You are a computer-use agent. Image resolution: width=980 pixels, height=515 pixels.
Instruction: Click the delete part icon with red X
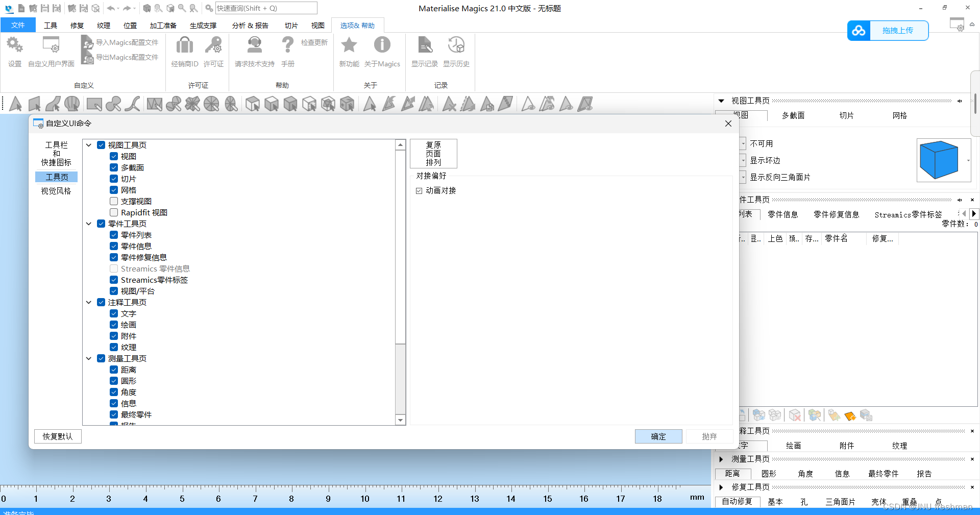(795, 415)
